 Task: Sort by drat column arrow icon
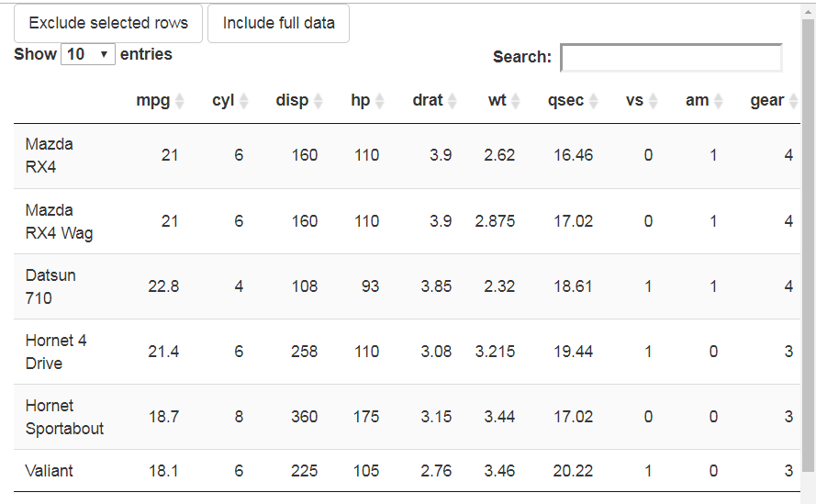(453, 101)
